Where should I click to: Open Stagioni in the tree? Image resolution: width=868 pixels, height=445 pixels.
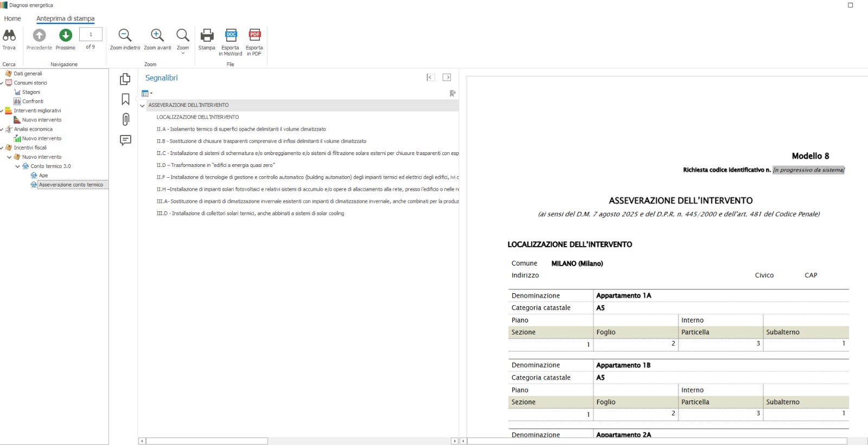tap(31, 92)
